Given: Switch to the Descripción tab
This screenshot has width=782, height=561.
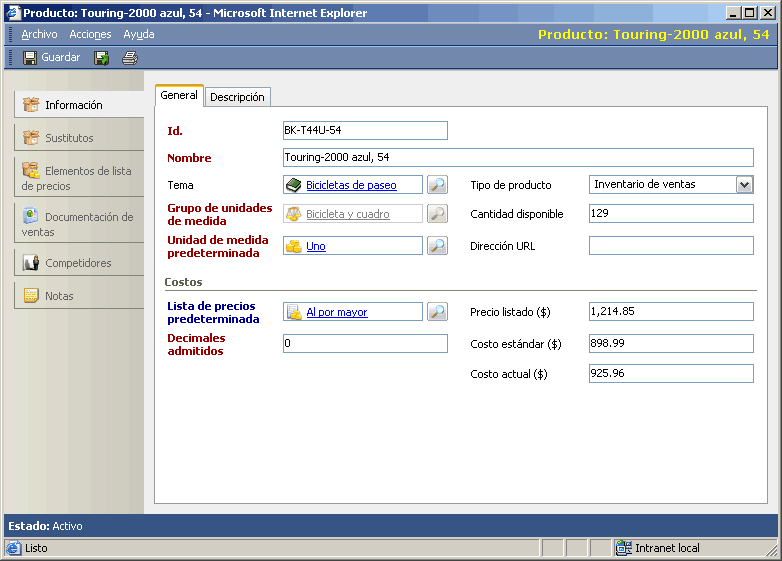Looking at the screenshot, I should (x=237, y=97).
